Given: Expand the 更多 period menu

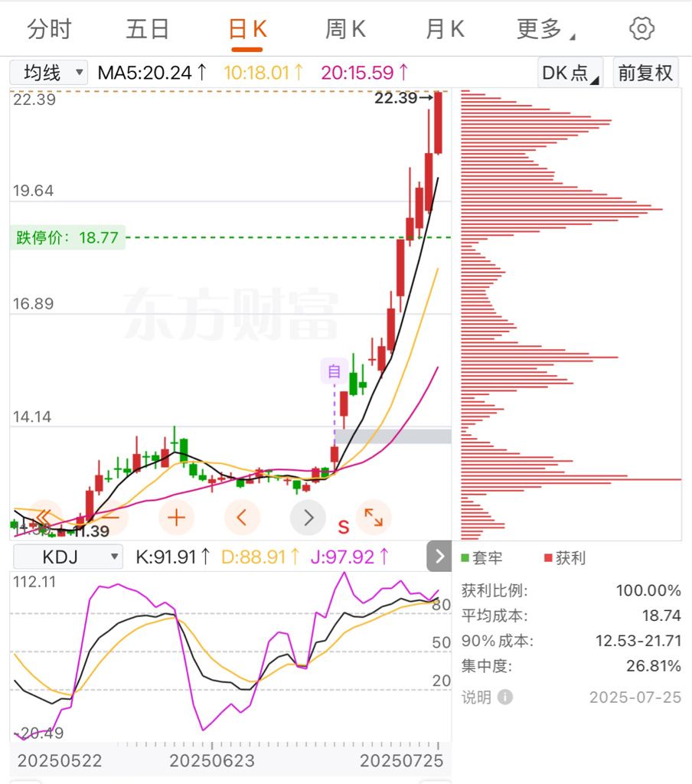Looking at the screenshot, I should tap(545, 29).
